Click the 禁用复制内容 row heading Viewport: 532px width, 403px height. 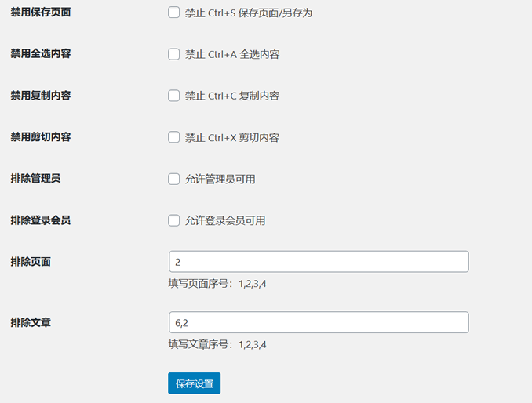[41, 95]
